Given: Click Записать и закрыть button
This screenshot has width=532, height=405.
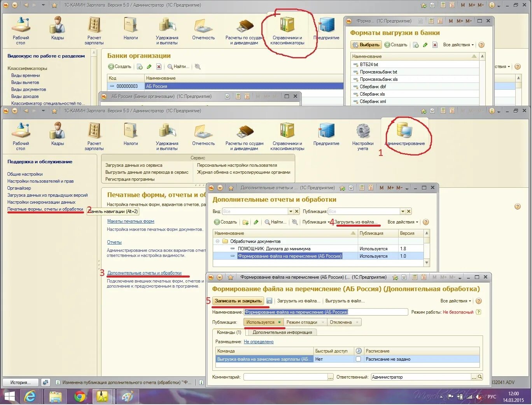Looking at the screenshot, I should [238, 301].
